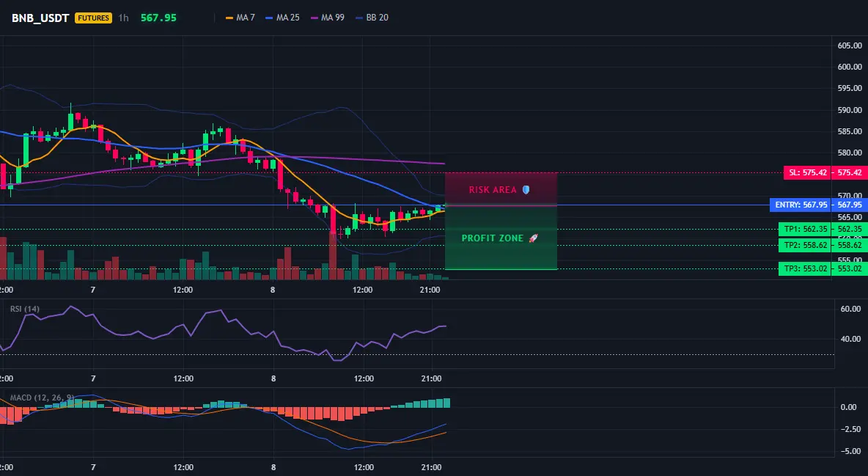Click the BNB_USDT symbol name
The width and height of the screenshot is (868, 476).
coord(40,18)
